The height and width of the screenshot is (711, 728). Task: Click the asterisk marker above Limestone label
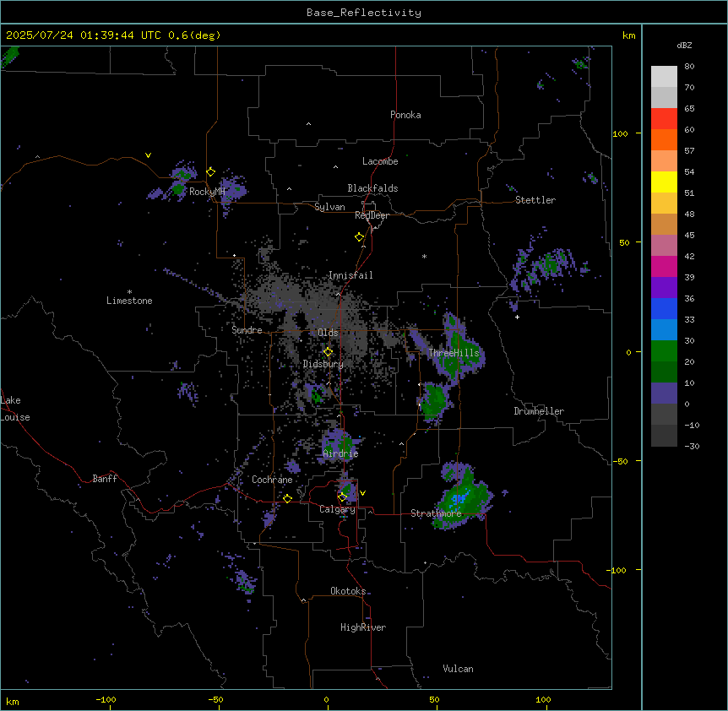tap(129, 292)
